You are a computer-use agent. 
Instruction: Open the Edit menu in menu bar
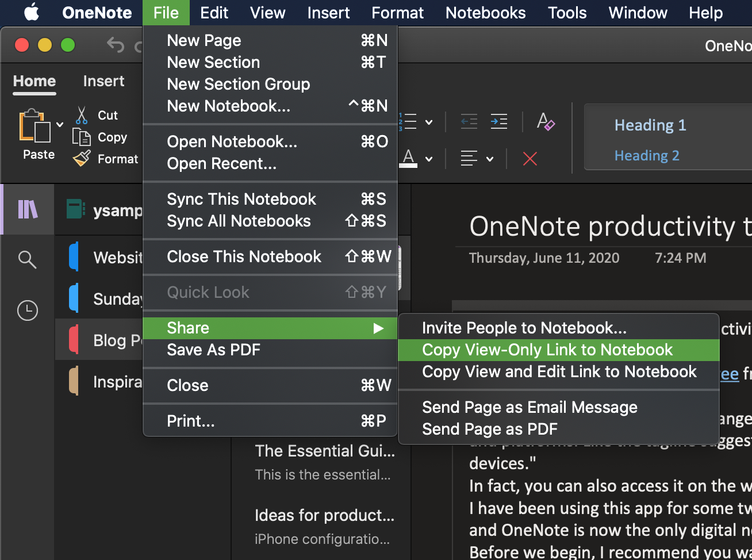pos(214,13)
